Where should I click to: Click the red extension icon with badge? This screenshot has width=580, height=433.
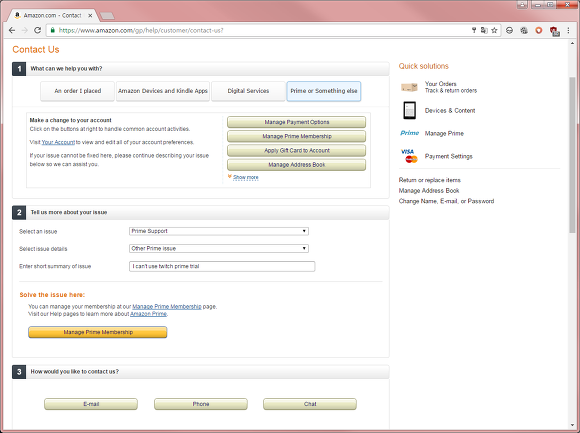[x=554, y=31]
